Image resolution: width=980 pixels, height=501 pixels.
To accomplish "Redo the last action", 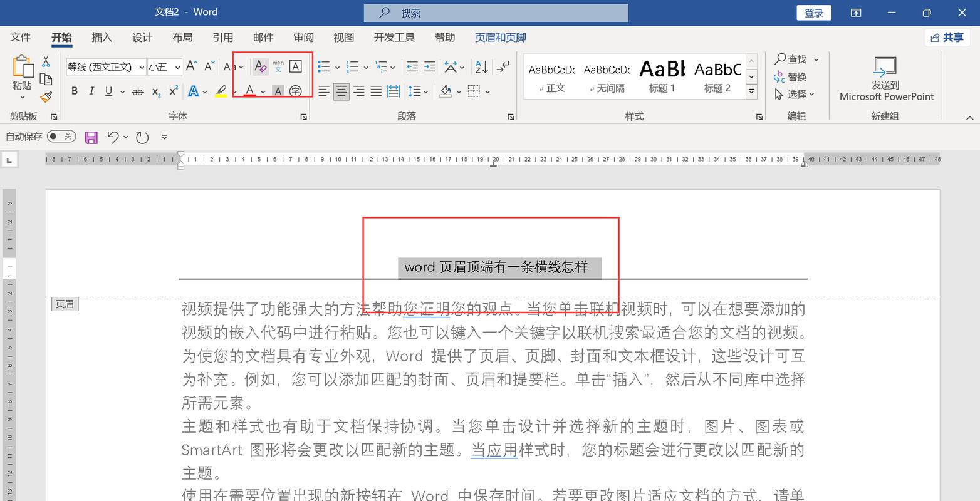I will [x=143, y=137].
